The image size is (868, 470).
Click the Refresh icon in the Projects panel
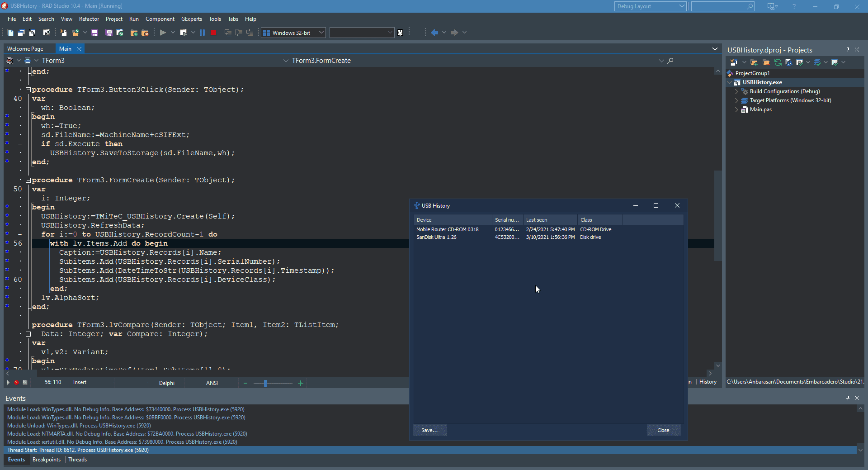[778, 62]
